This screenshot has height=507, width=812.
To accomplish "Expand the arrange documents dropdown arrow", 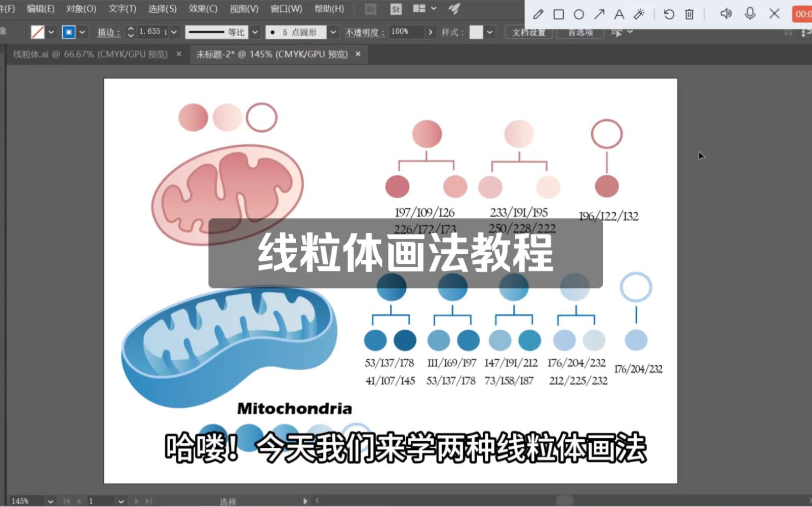I will point(434,9).
